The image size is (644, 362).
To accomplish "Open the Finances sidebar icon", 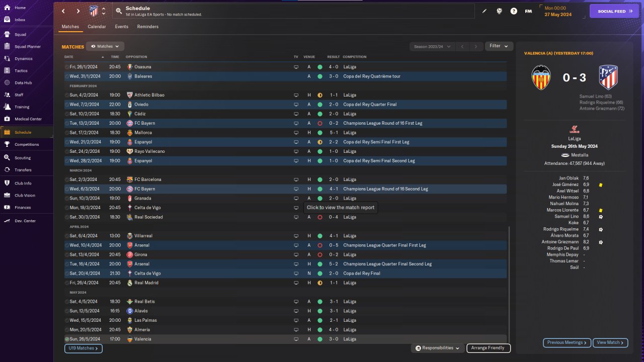I will pyautogui.click(x=7, y=208).
